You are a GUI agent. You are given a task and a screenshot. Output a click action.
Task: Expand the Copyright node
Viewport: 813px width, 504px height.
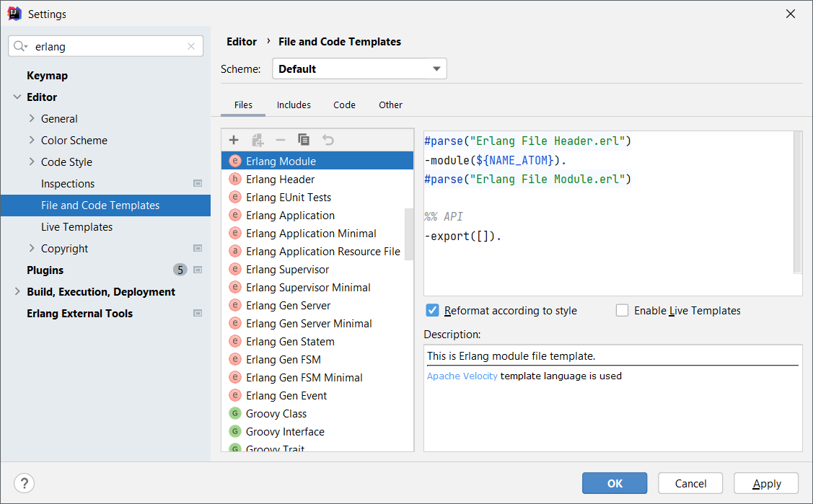tap(32, 249)
